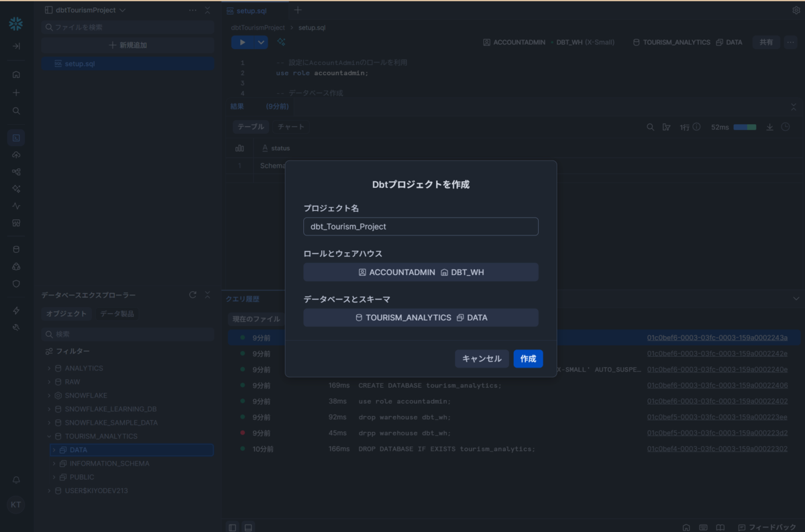Screen dimensions: 805x532
Task: Open the query details clock icon
Action: pos(786,127)
